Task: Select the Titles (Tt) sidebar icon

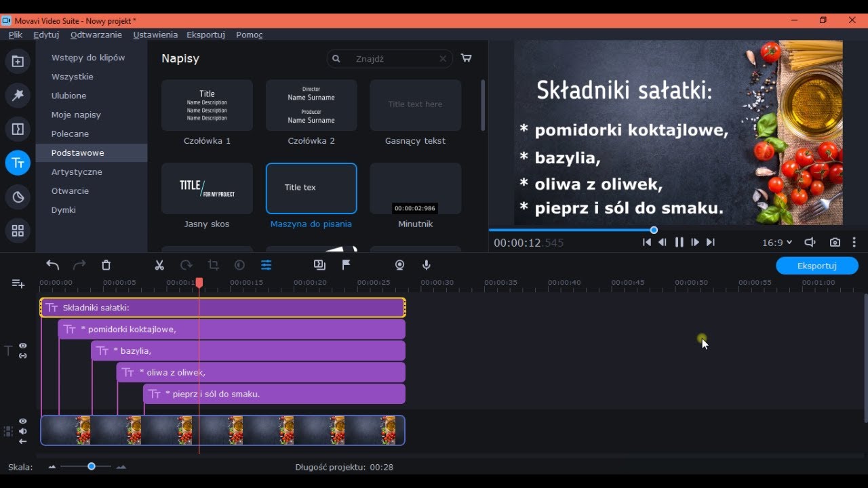Action: click(x=18, y=163)
